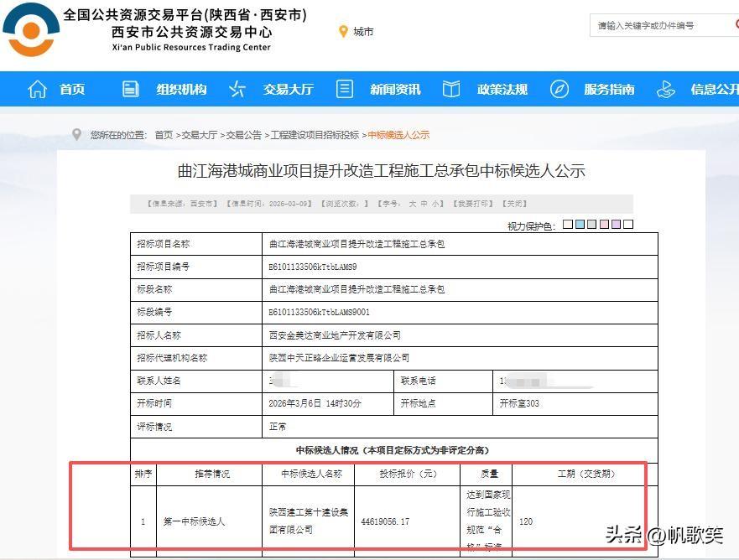Click the home icon beside 首页
The image size is (739, 560).
37,88
